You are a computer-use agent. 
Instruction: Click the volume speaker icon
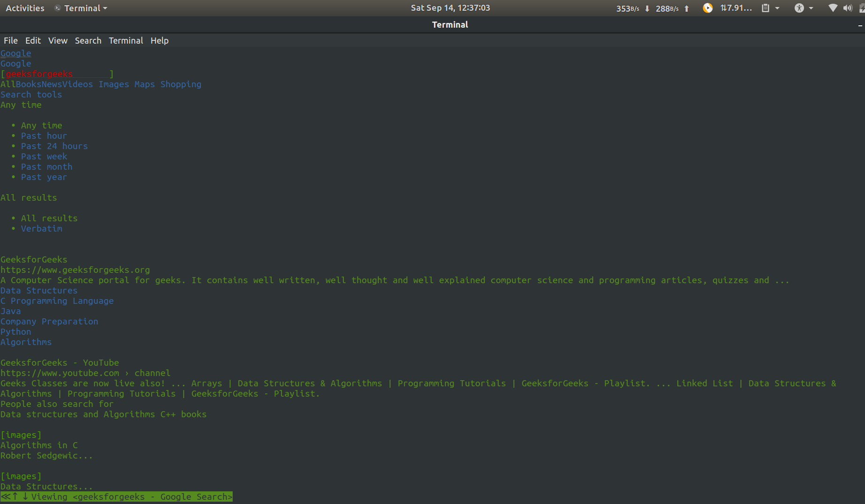click(x=848, y=8)
